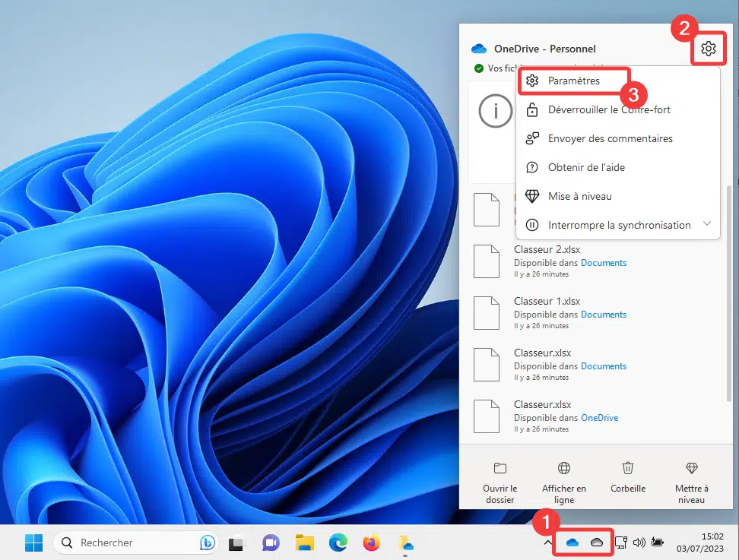The height and width of the screenshot is (560, 739).
Task: Follow the OneDrive link under the last Classeur.xlsx
Action: click(x=600, y=418)
